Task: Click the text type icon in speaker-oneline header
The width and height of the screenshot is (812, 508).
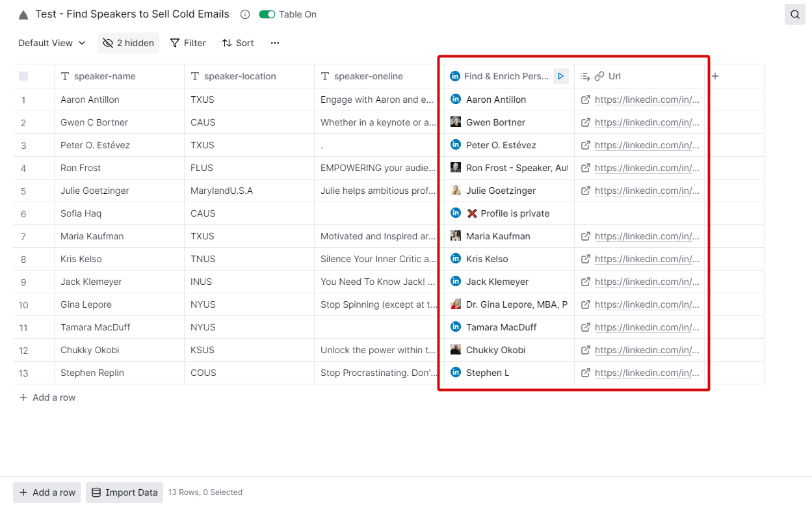Action: 325,76
